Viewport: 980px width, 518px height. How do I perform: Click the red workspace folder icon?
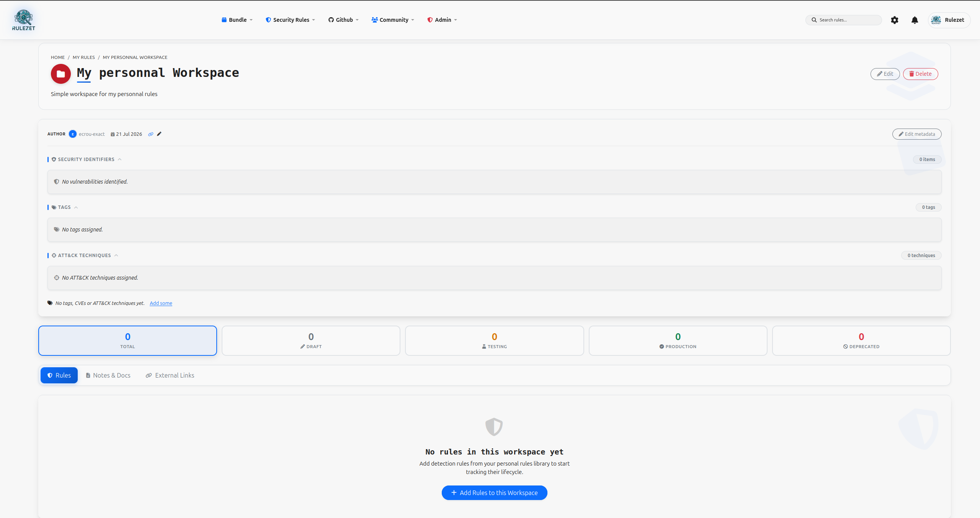point(61,74)
